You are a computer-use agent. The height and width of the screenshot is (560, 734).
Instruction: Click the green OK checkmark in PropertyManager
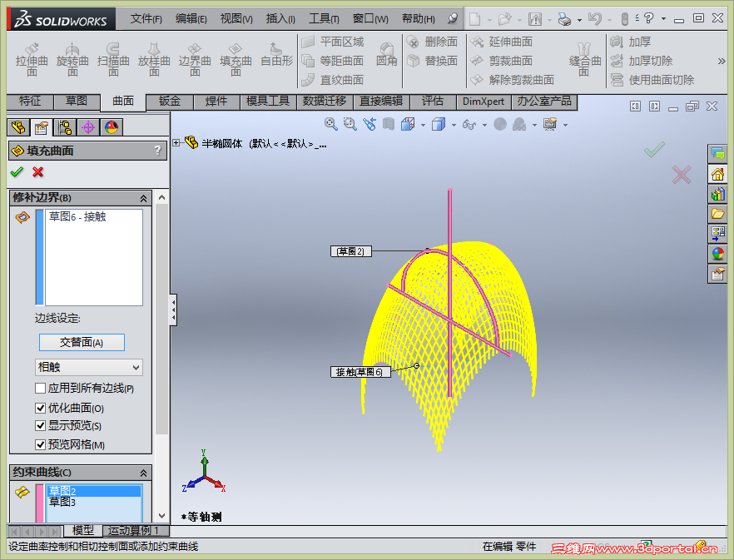click(x=17, y=172)
